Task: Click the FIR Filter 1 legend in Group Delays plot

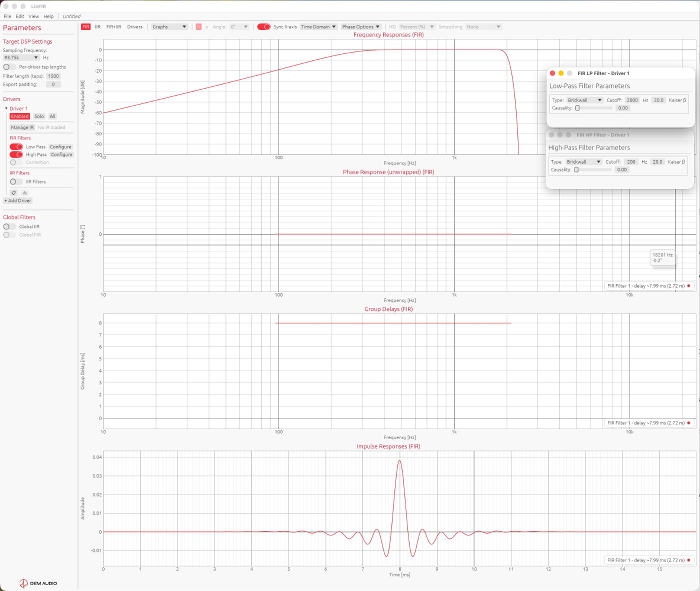Action: tap(649, 423)
